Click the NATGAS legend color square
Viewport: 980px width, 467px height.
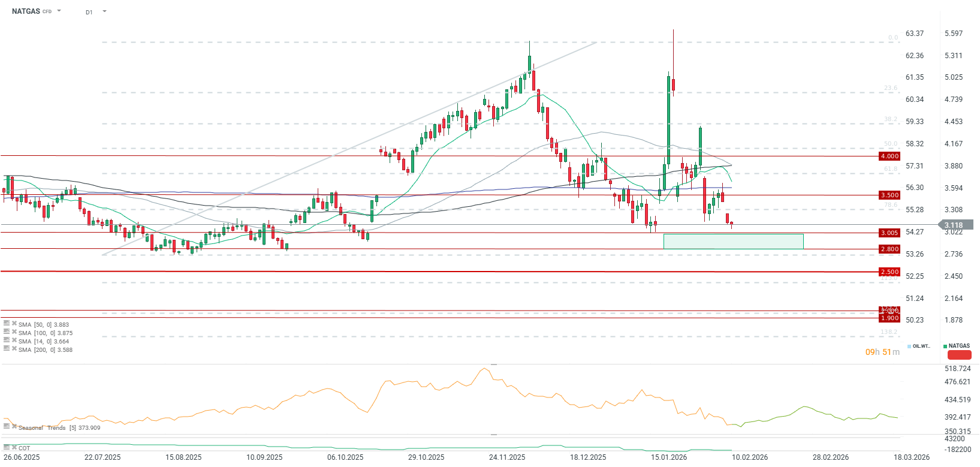click(945, 347)
